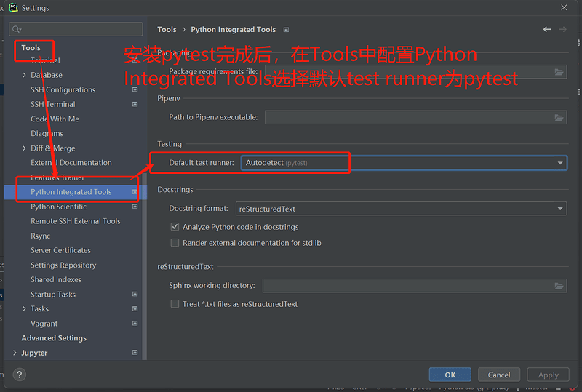582x392 pixels.
Task: Browse for package requirements file
Action: click(x=559, y=72)
